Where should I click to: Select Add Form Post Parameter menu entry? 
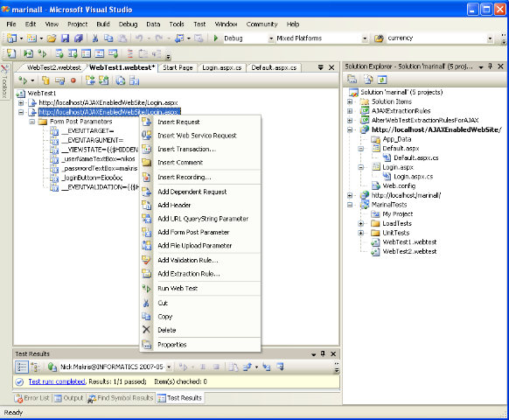pos(200,232)
